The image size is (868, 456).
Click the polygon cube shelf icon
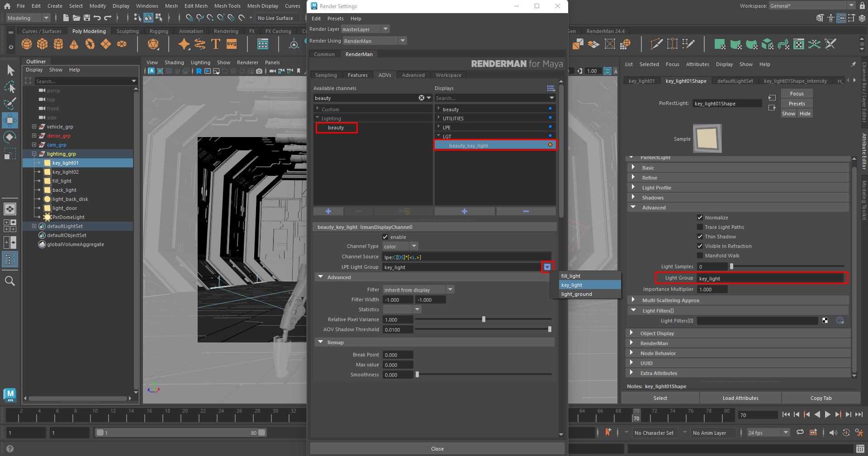coord(43,44)
